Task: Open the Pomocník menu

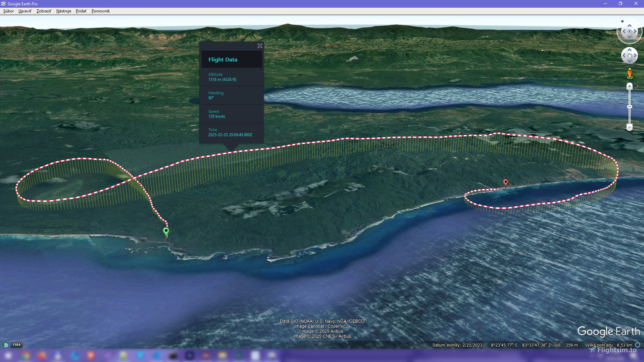Action: point(101,11)
